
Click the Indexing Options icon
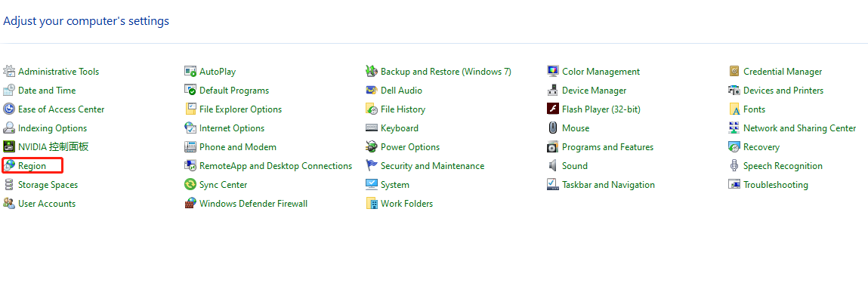(9, 128)
